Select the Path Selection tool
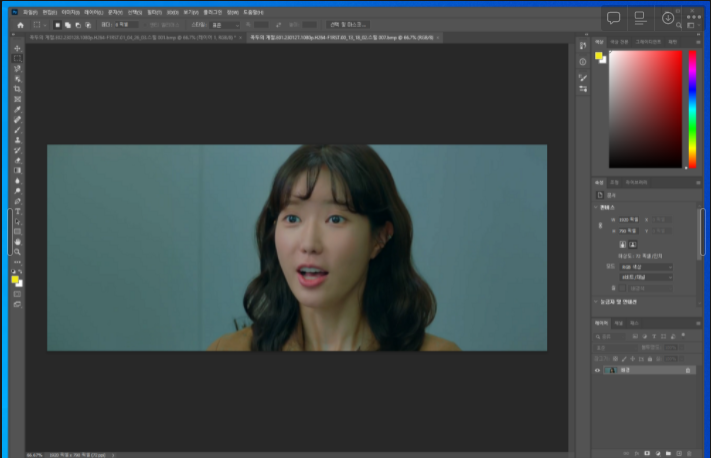 click(x=17, y=222)
